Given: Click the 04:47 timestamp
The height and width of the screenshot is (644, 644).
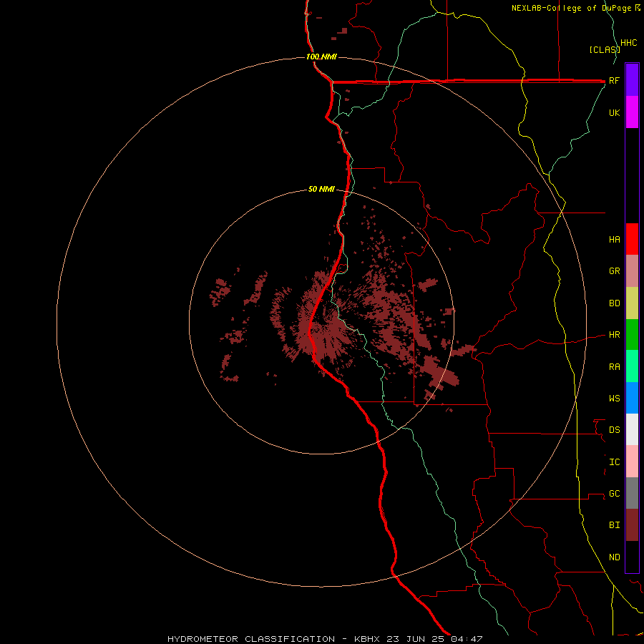Looking at the screenshot, I should [467, 639].
